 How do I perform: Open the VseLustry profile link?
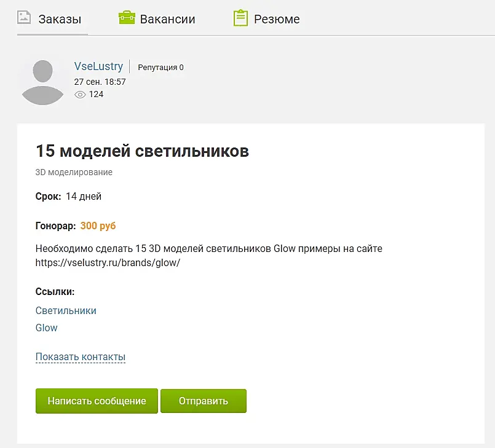pos(98,66)
